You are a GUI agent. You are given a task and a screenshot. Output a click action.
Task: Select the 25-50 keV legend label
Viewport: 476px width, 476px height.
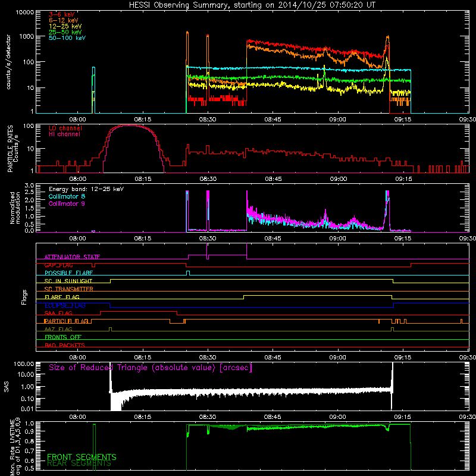(65, 32)
